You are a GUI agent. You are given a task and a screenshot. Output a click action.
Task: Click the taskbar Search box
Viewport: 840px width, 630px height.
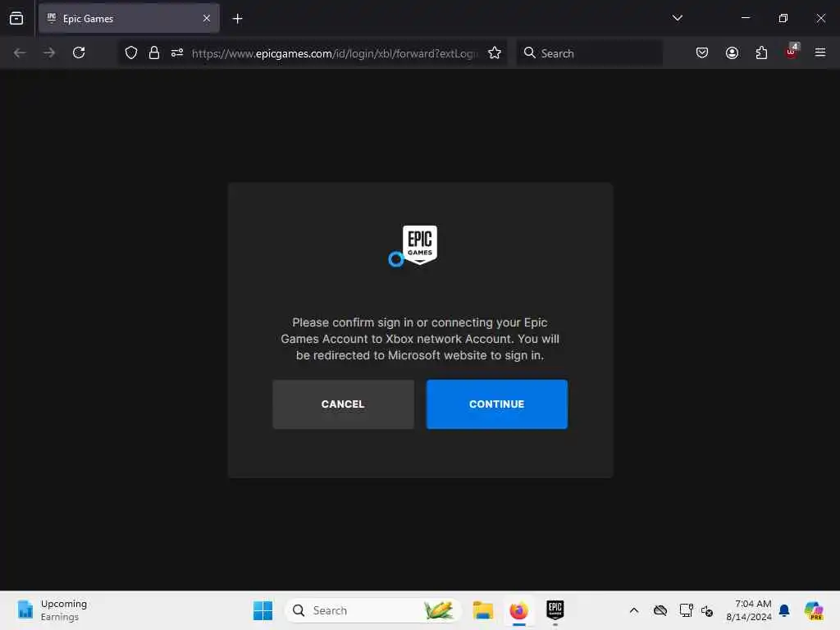(373, 610)
